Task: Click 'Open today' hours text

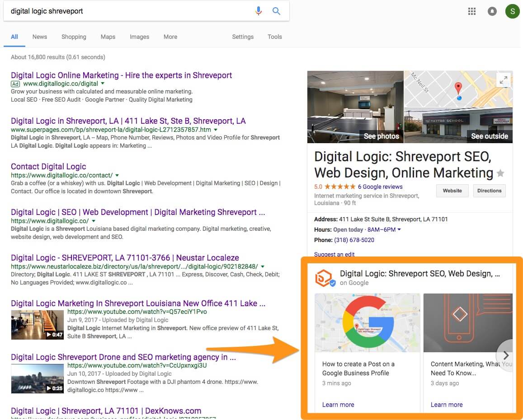Action: coord(348,229)
